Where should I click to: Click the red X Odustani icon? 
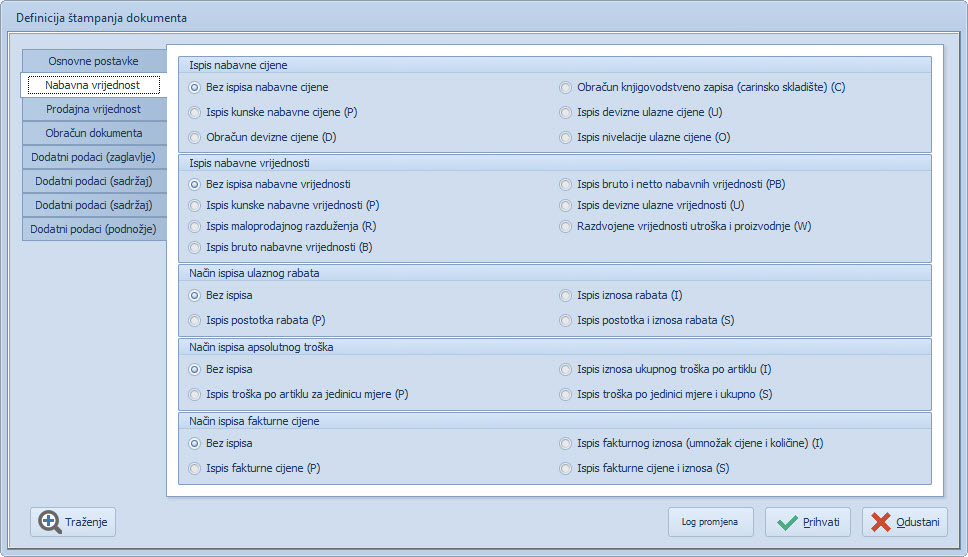click(880, 522)
